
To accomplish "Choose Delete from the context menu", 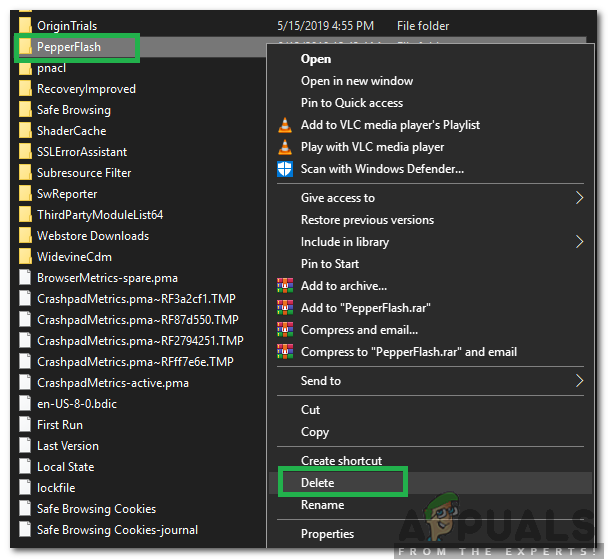I will pos(318,483).
